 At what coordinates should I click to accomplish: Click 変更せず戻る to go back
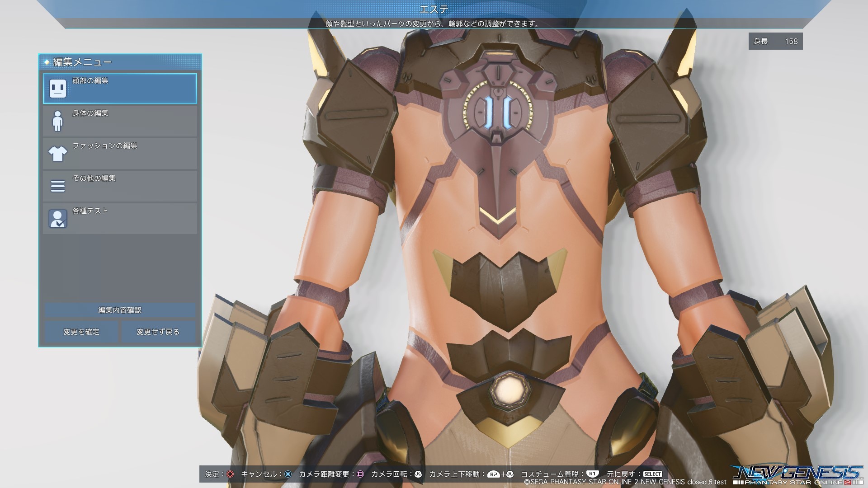point(158,332)
